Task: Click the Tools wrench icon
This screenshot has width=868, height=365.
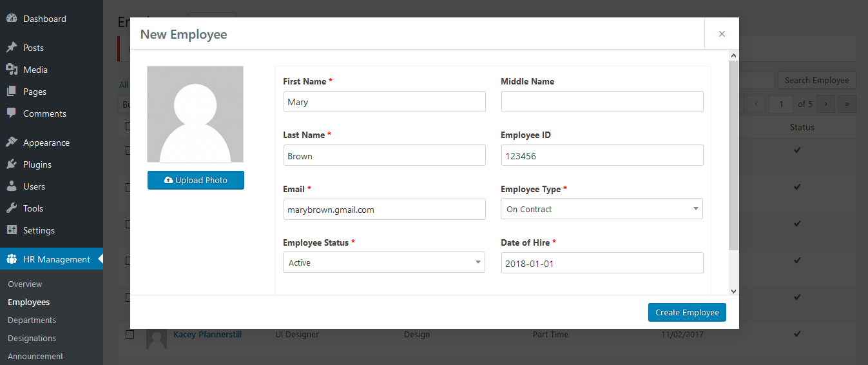Action: tap(12, 208)
